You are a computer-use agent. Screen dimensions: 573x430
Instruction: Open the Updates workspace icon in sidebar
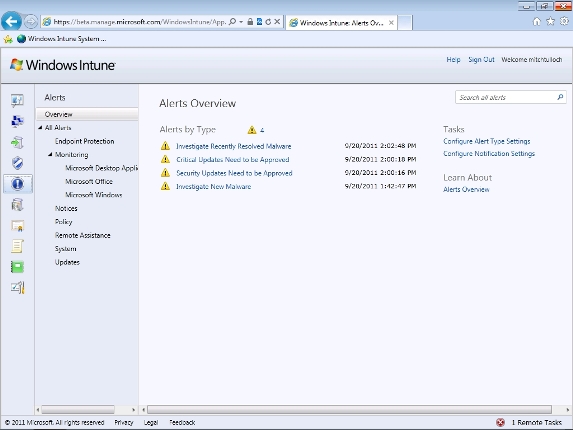pos(17,142)
